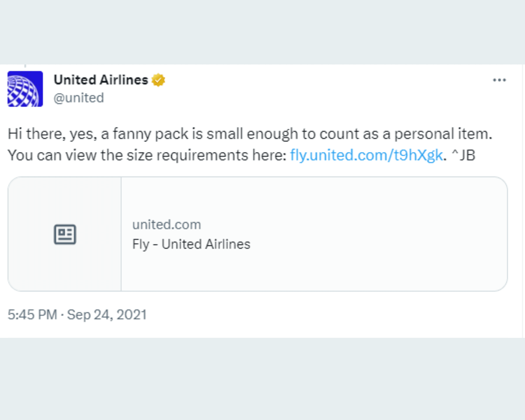Click the "^JB" agent signature
This screenshot has height=420, width=525.
coord(464,155)
